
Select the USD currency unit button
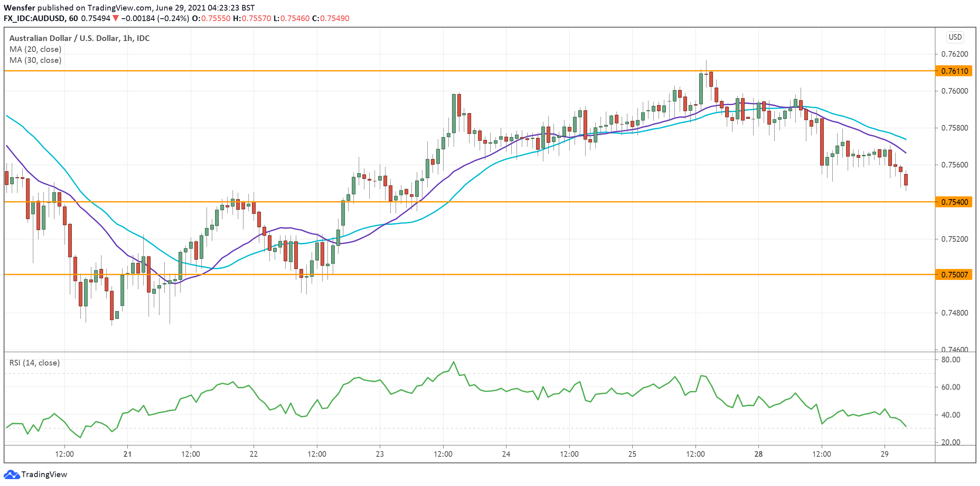[x=956, y=37]
